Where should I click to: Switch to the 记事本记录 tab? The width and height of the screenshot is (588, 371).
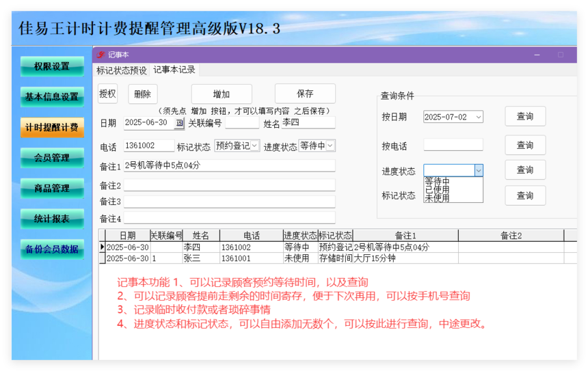tap(174, 70)
